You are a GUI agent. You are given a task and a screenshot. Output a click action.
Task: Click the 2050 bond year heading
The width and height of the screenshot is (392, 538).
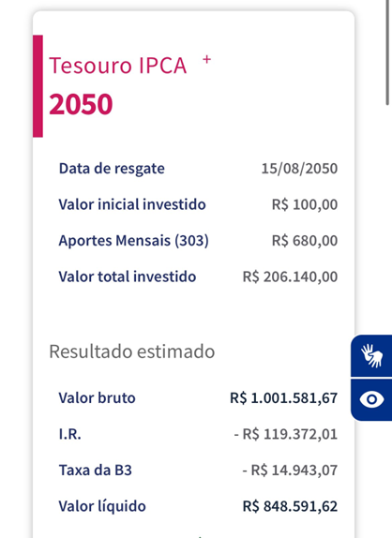pyautogui.click(x=81, y=104)
